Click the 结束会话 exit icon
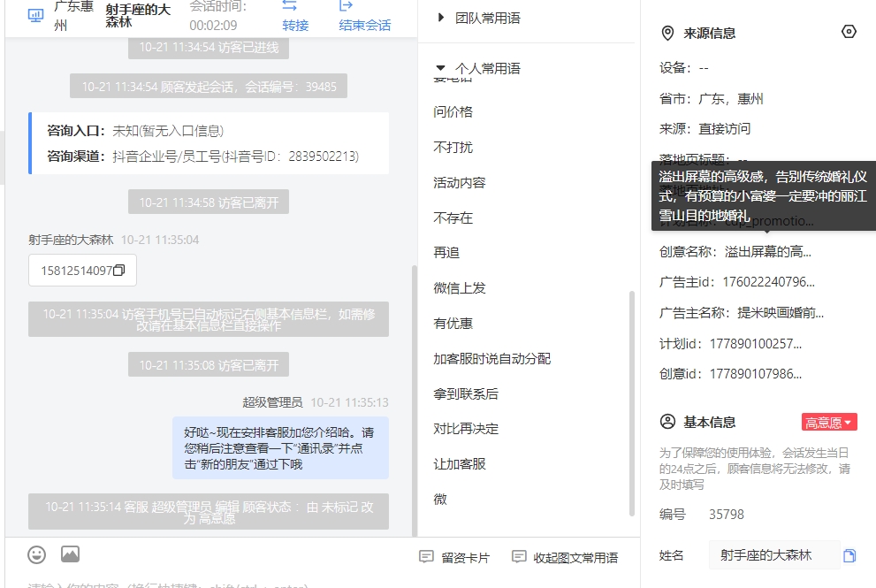The height and width of the screenshot is (588, 876). tap(347, 5)
